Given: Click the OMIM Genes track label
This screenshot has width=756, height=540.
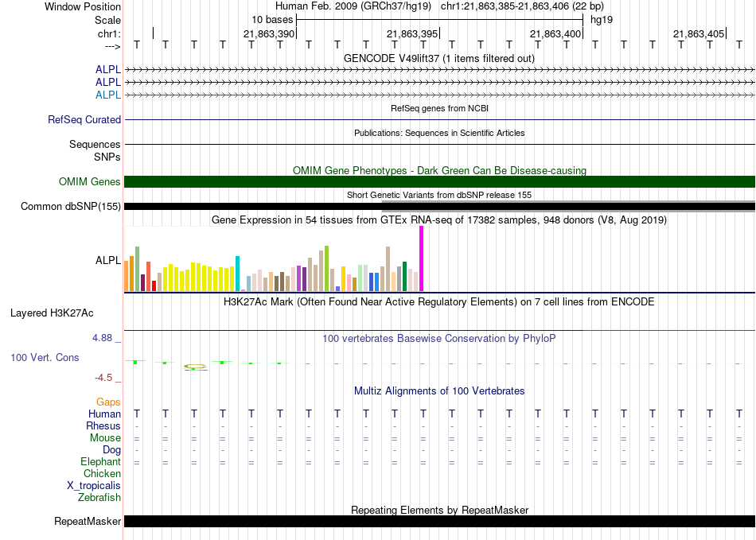Looking at the screenshot, I should 90,182.
